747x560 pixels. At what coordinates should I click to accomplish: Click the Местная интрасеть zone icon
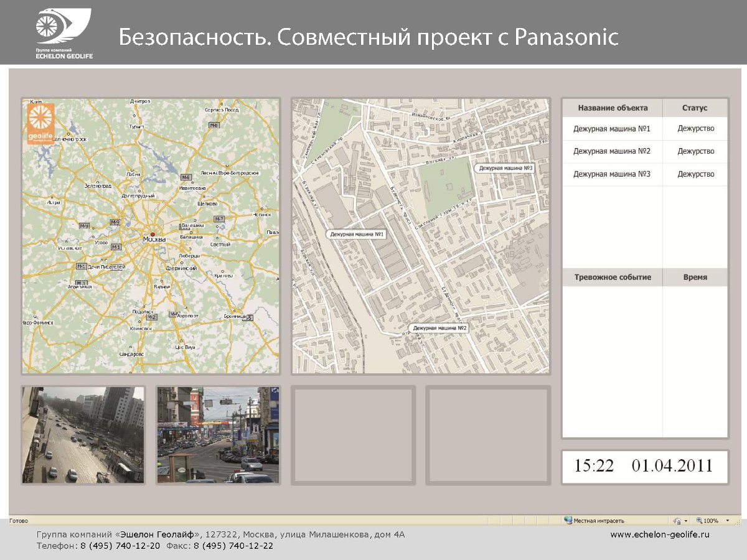(x=568, y=521)
